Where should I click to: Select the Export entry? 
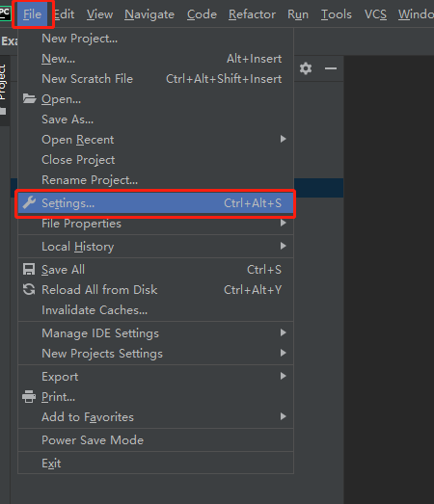point(155,377)
